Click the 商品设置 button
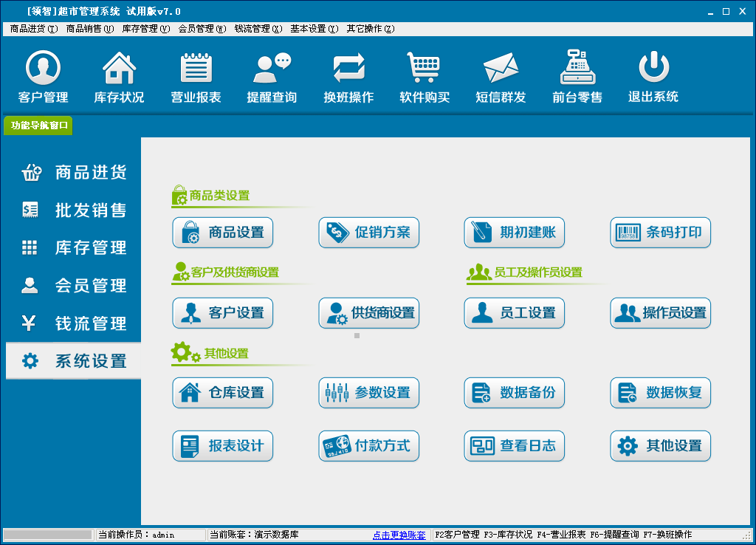 (222, 232)
